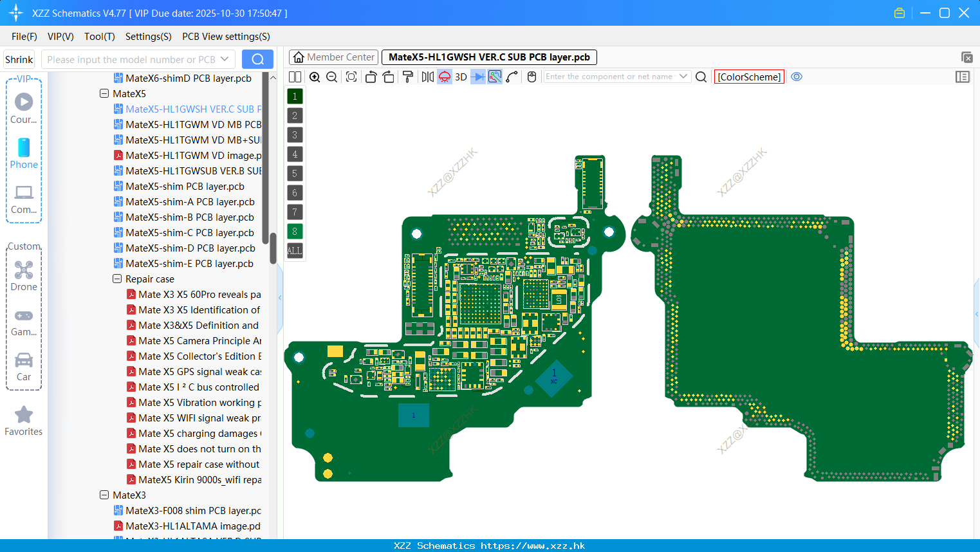Toggle the red highlight lamp tool
Viewport: 980px width, 552px height.
click(445, 77)
